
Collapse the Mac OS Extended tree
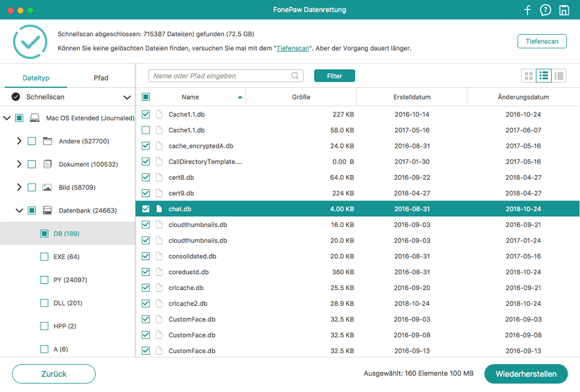coord(7,118)
